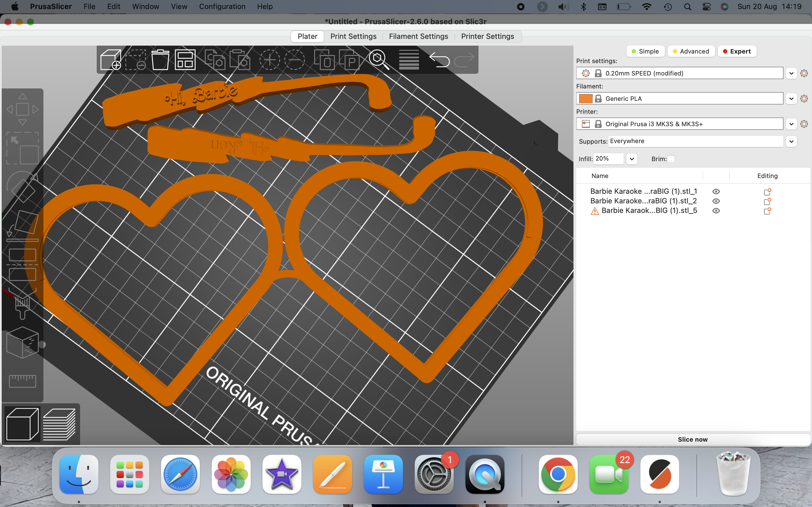This screenshot has height=507, width=812.
Task: Expand the Supports dropdown menu
Action: click(792, 141)
